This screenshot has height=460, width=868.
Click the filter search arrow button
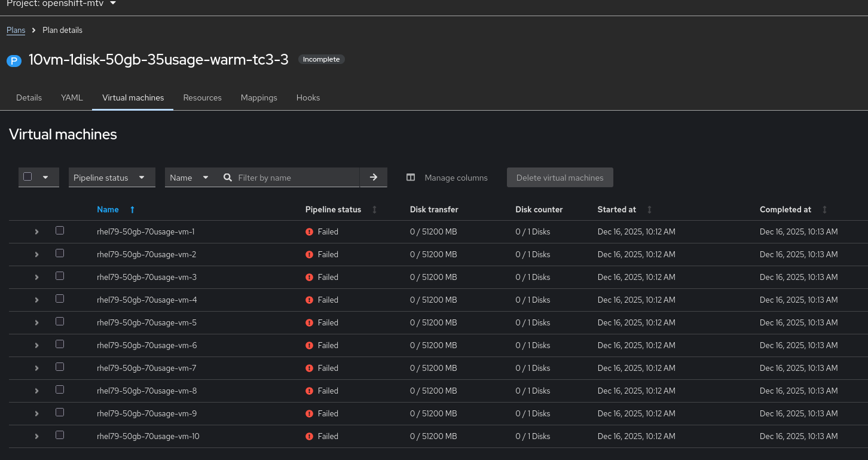374,178
